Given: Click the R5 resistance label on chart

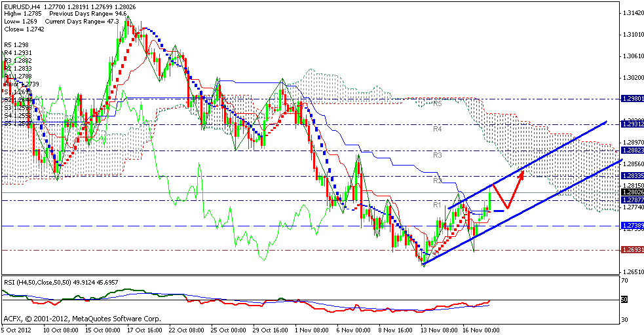Looking at the screenshot, I should [438, 103].
